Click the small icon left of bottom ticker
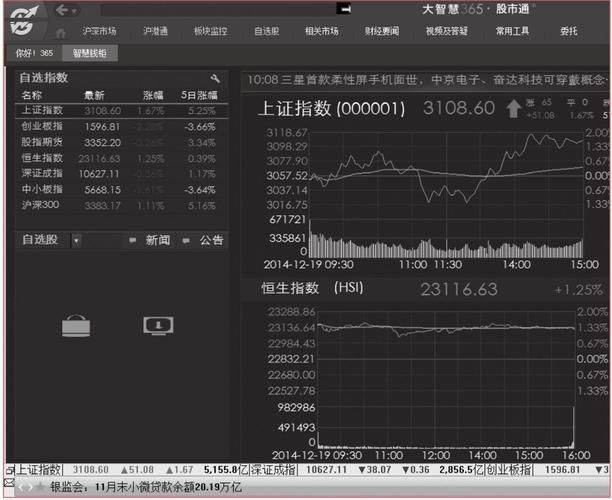The image size is (612, 500). click(x=9, y=470)
